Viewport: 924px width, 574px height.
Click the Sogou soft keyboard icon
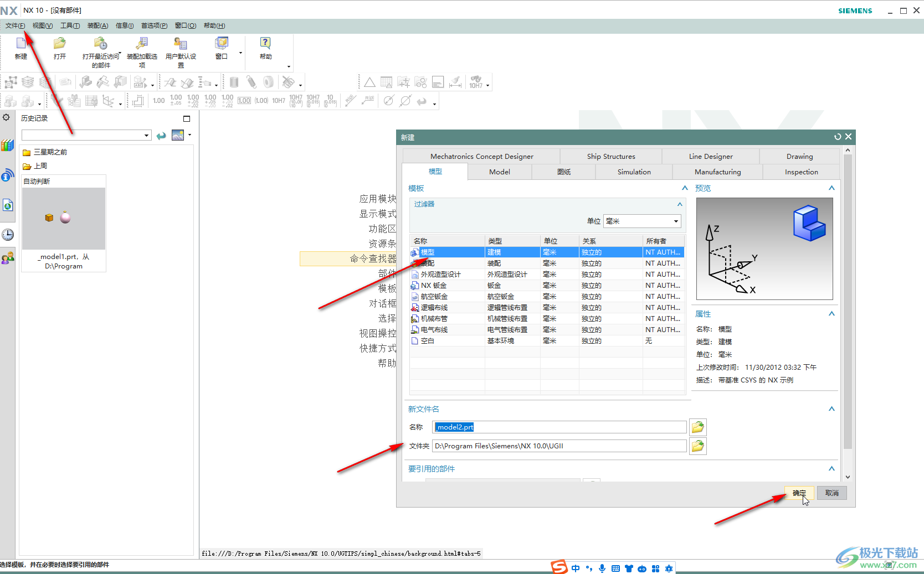615,568
